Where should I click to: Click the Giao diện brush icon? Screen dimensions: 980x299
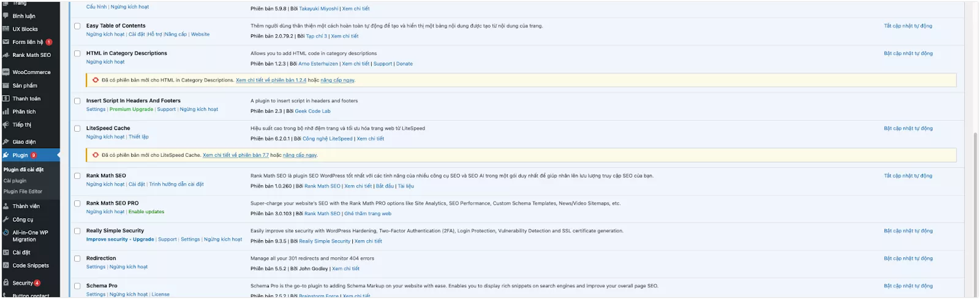pos(6,142)
